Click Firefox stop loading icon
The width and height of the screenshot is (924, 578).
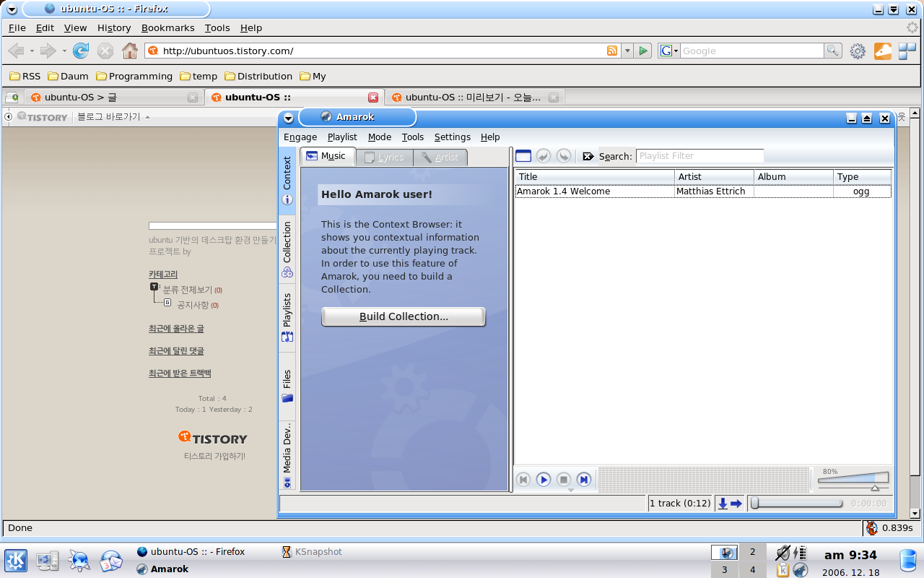[105, 51]
